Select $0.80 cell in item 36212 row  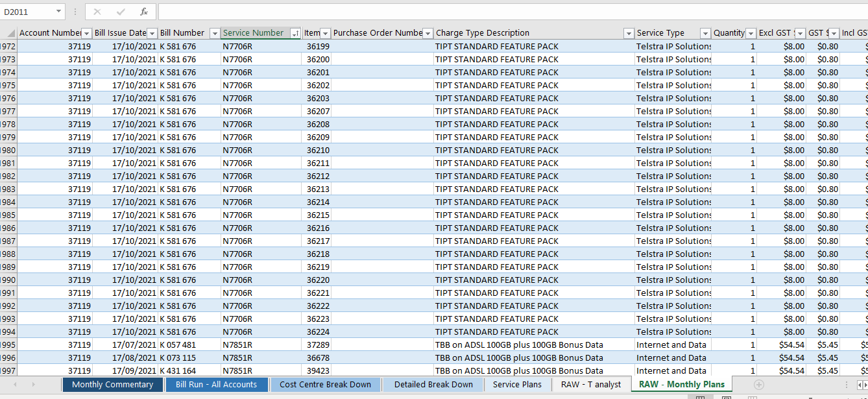pyautogui.click(x=823, y=176)
